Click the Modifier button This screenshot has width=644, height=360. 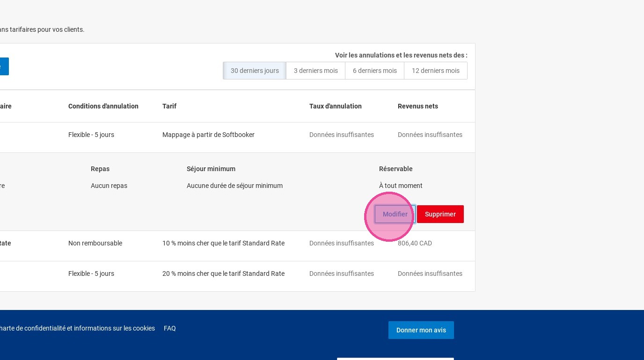395,214
